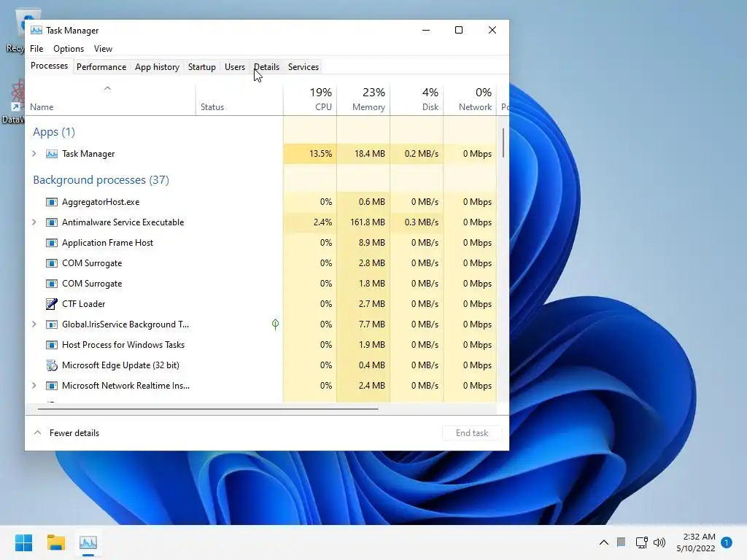
Task: Click the gray square tray icon
Action: [x=622, y=542]
